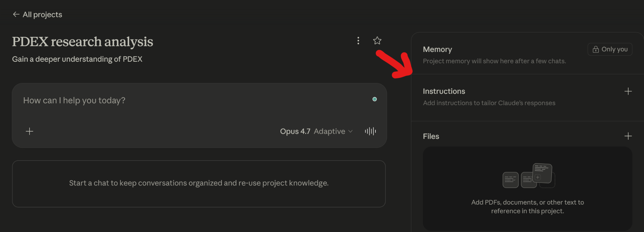Screen dimensions: 644x232
Task: Select the Files section heading
Action: [x=431, y=136]
